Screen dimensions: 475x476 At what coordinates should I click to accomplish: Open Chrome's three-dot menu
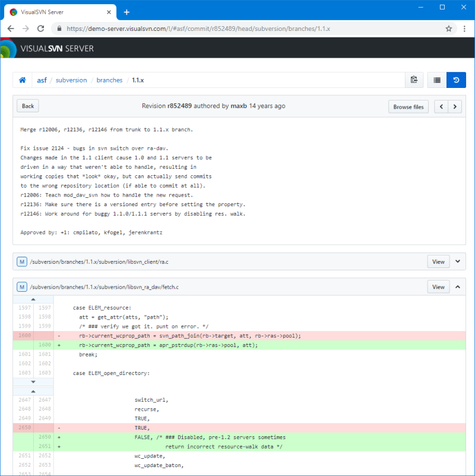(x=464, y=28)
